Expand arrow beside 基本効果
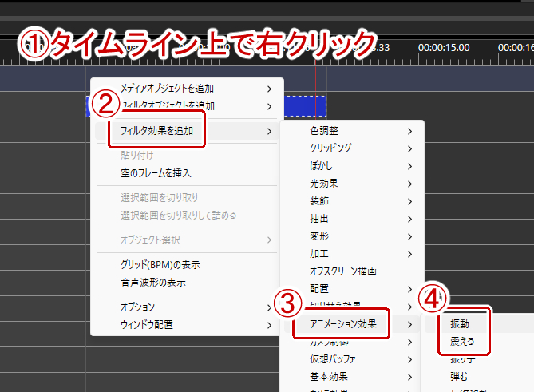 tap(410, 378)
